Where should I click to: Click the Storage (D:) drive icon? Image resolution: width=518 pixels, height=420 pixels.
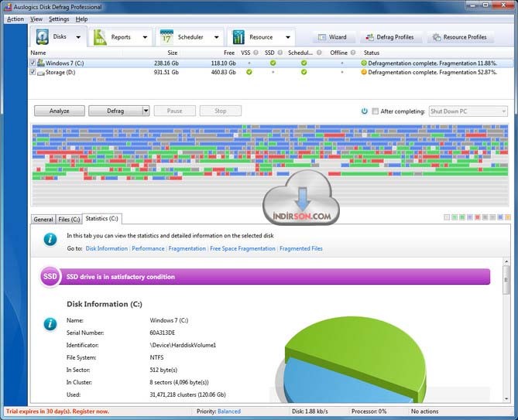pos(40,73)
